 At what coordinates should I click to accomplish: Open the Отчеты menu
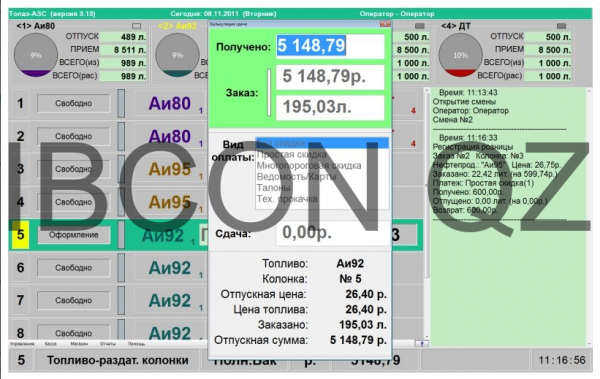click(108, 344)
